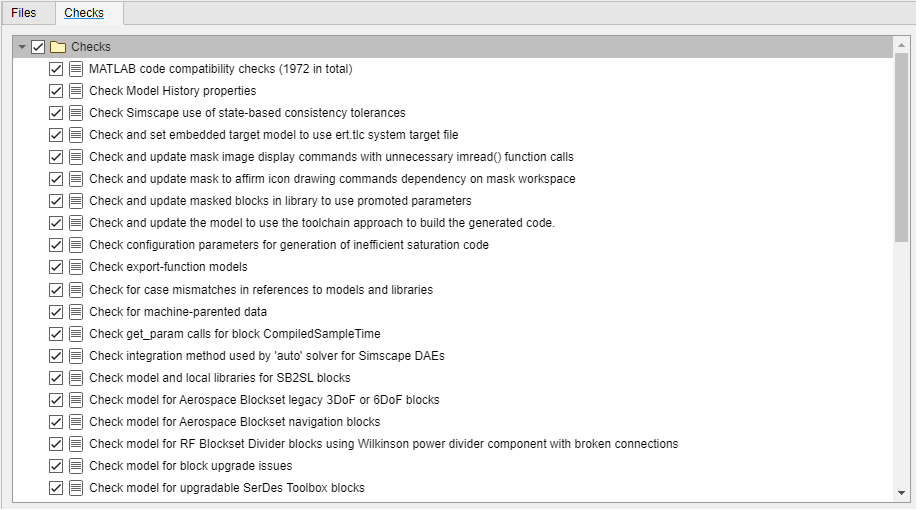The height and width of the screenshot is (510, 923).
Task: Click document icon next to Check export-function models
Action: [76, 267]
